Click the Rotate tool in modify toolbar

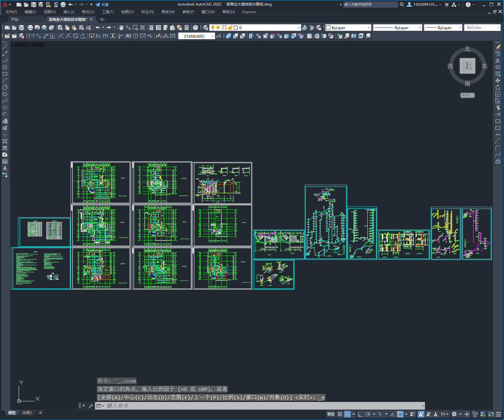point(498,87)
